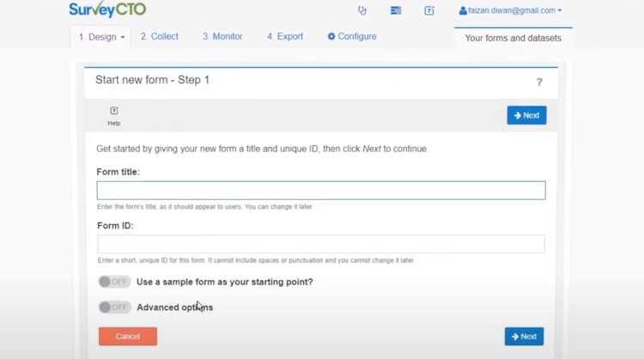This screenshot has height=359, width=644.
Task: Open the help document icon in header
Action: click(428, 10)
